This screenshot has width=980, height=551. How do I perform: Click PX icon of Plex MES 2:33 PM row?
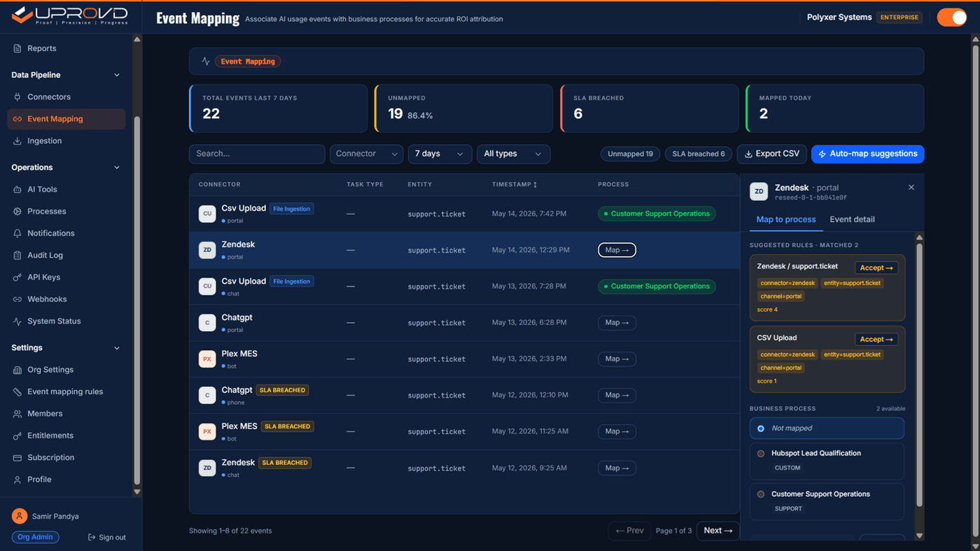pos(207,359)
